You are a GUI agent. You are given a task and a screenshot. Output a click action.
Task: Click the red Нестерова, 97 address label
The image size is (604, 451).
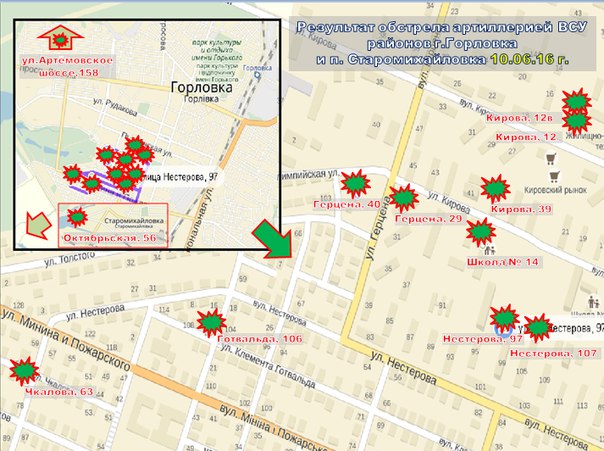coord(483,339)
